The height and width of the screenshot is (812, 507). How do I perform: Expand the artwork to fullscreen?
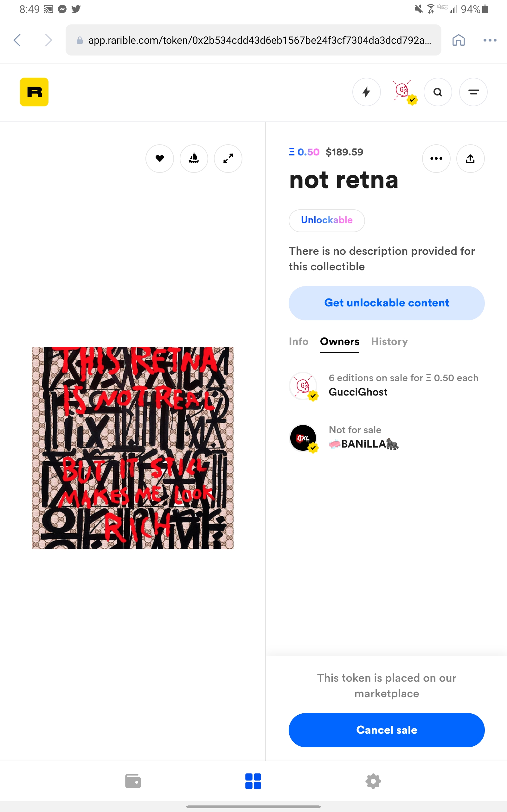228,158
